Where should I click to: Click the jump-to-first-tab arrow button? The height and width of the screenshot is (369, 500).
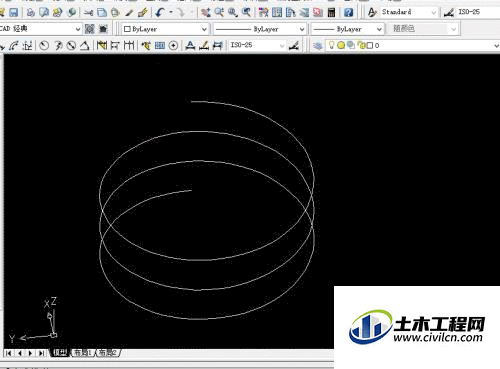point(9,353)
